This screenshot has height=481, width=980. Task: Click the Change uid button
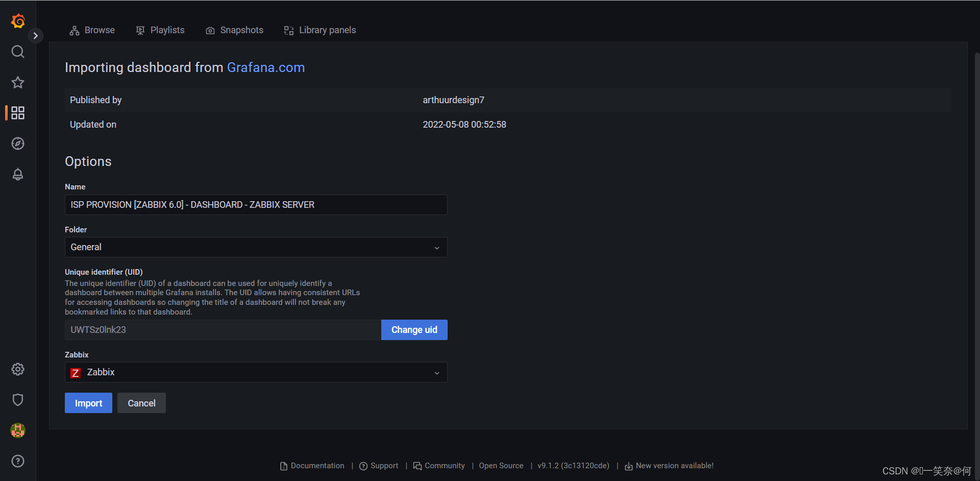(414, 330)
